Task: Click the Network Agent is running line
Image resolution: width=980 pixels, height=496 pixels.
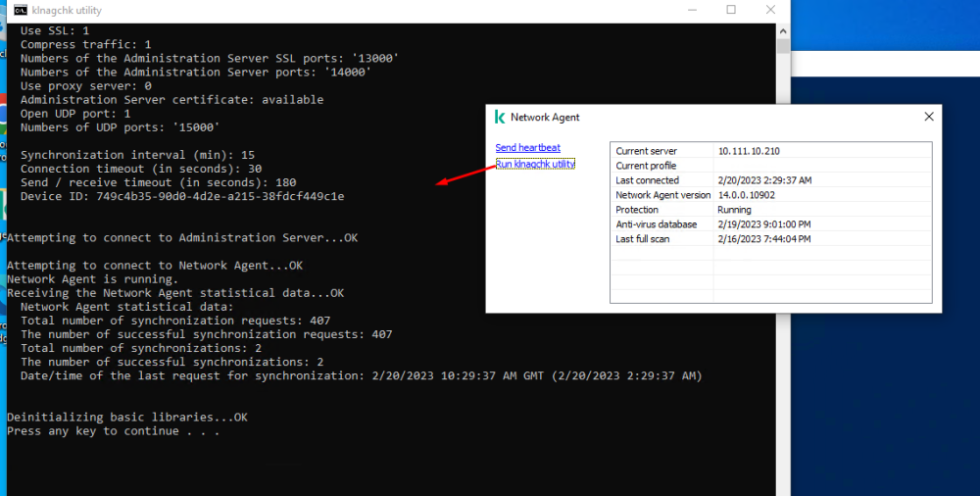Action: tap(92, 279)
